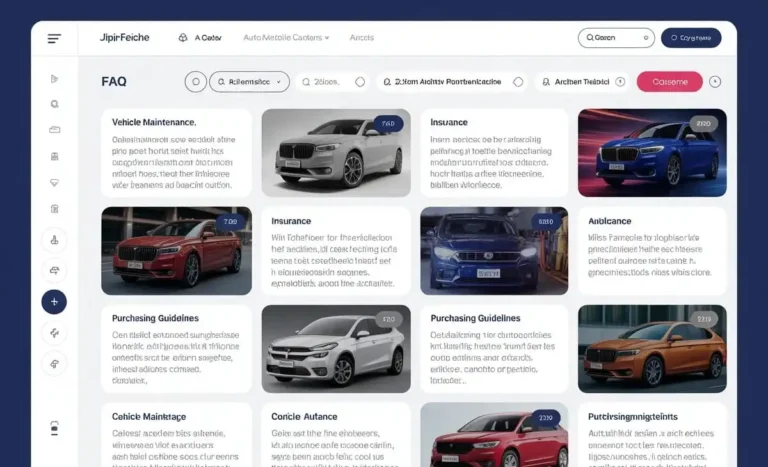The height and width of the screenshot is (467, 768).
Task: Click the badge on the orange sedan image
Action: [704, 319]
